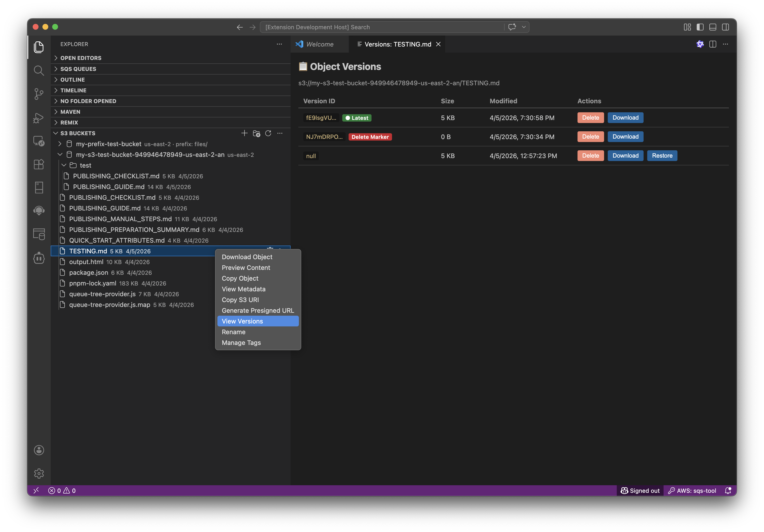Image resolution: width=764 pixels, height=532 pixels.
Task: Choose Generate Presigned URL
Action: click(x=258, y=311)
